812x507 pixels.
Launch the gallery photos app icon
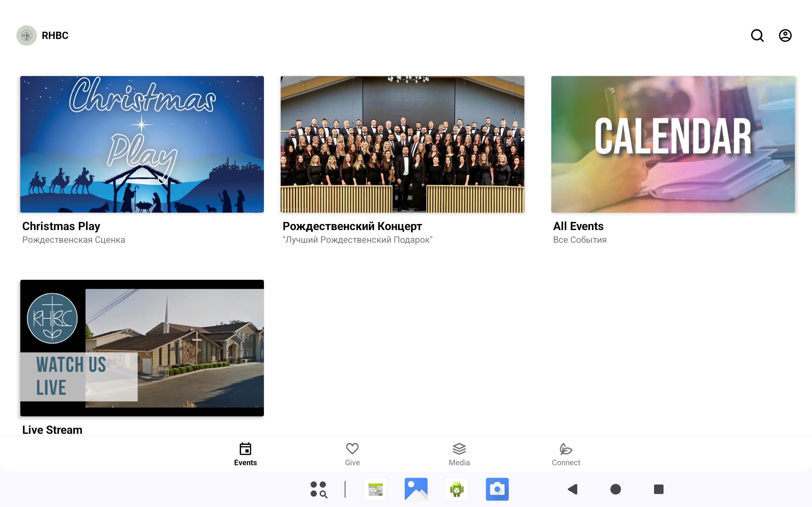click(x=416, y=489)
